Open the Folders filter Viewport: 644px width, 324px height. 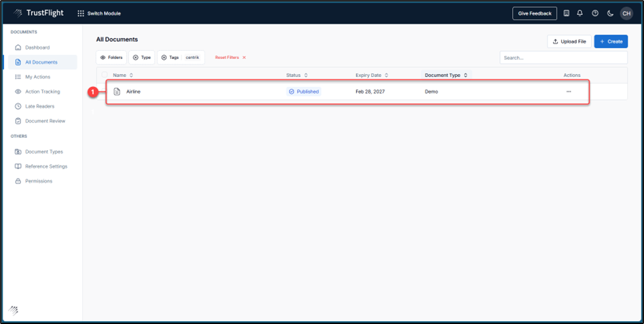pyautogui.click(x=111, y=58)
